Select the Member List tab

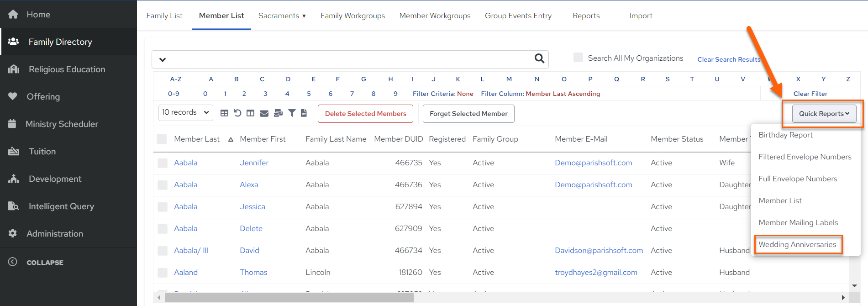click(x=221, y=16)
